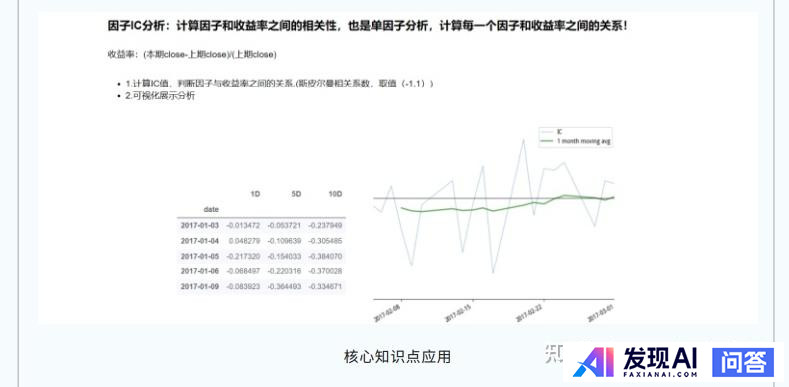Click the 5D value -0.220316

284,271
